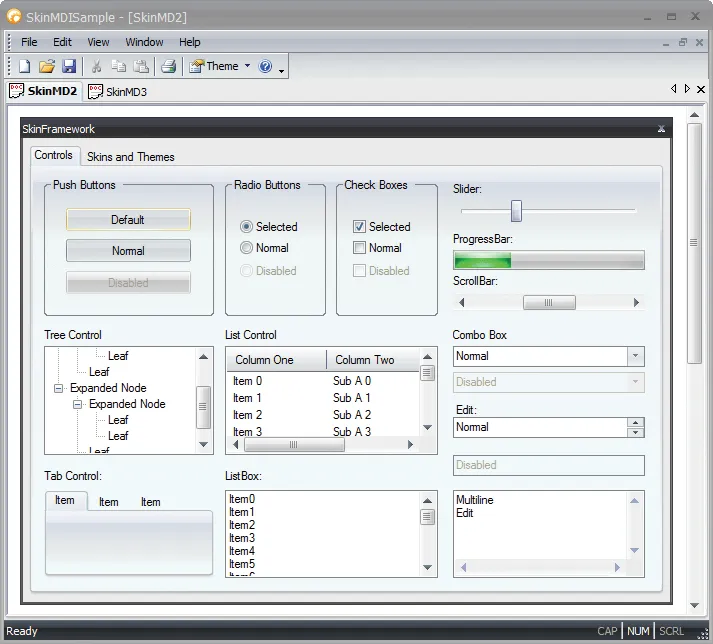
Task: Open the Help menu
Action: [190, 42]
